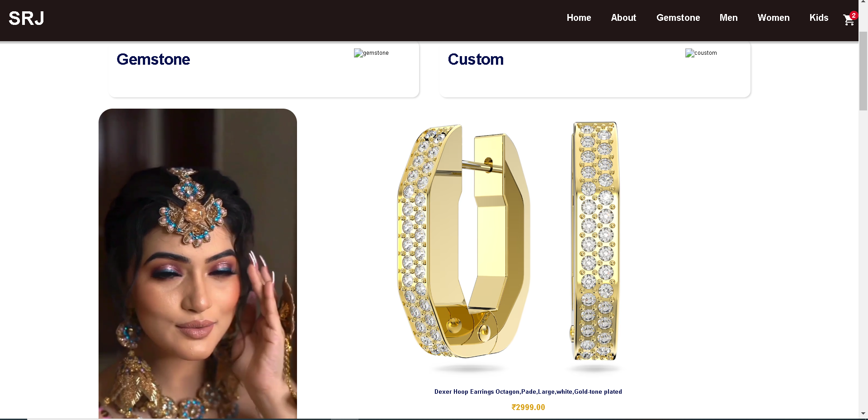Click the bridal jewelry model image
Image resolution: width=868 pixels, height=420 pixels.
pos(198,263)
